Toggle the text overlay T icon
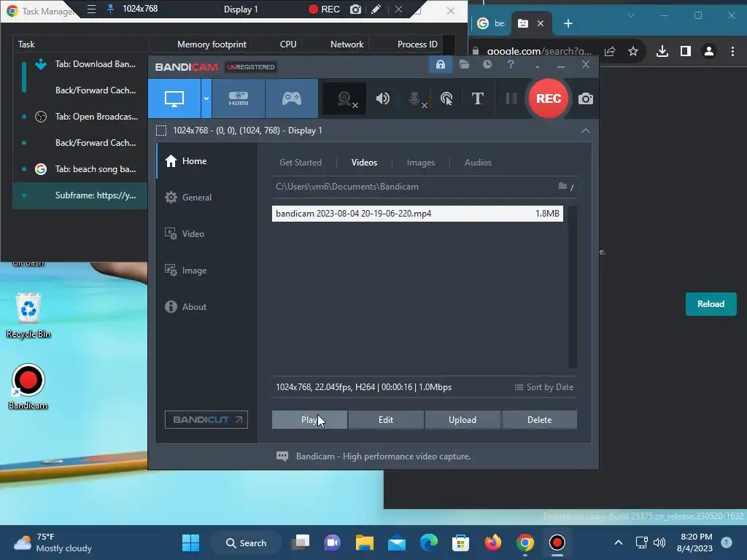The image size is (747, 560). (477, 98)
